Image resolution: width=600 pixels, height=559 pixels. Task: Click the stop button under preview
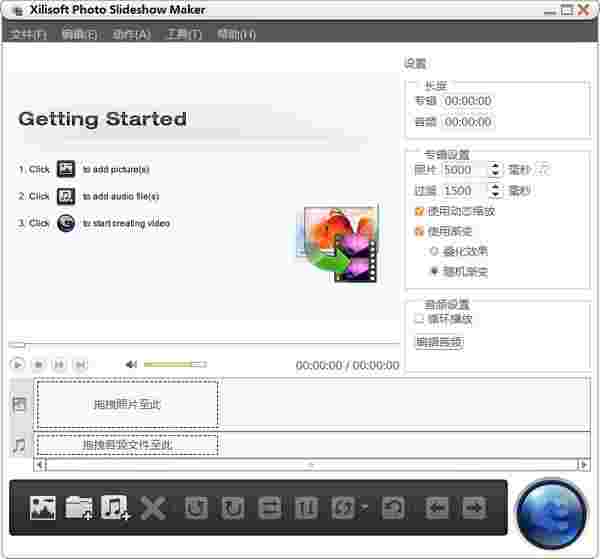38,364
